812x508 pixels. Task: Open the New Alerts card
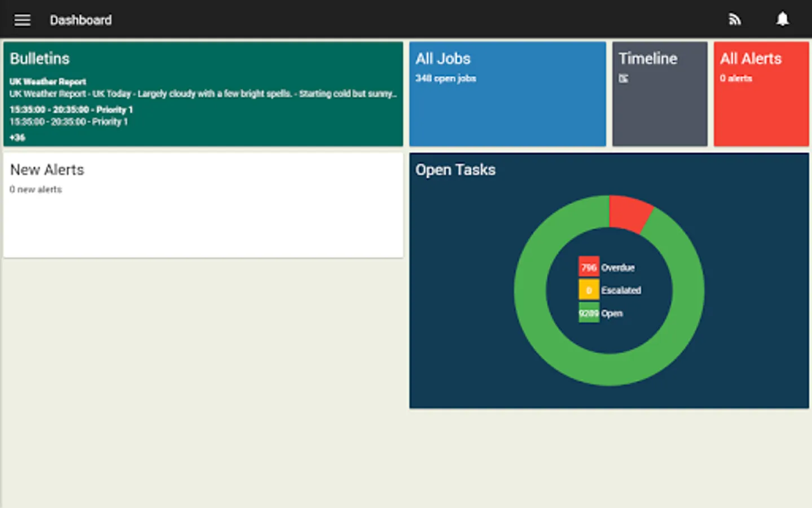203,205
